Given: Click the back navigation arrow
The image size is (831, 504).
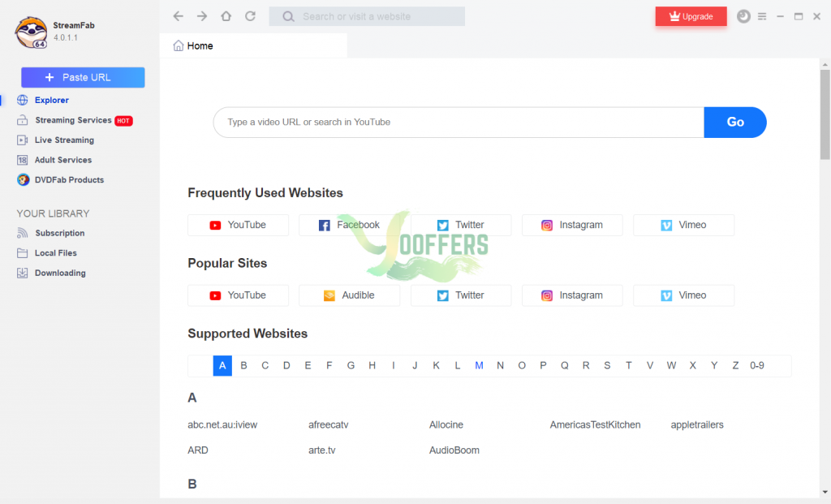Looking at the screenshot, I should tap(178, 16).
